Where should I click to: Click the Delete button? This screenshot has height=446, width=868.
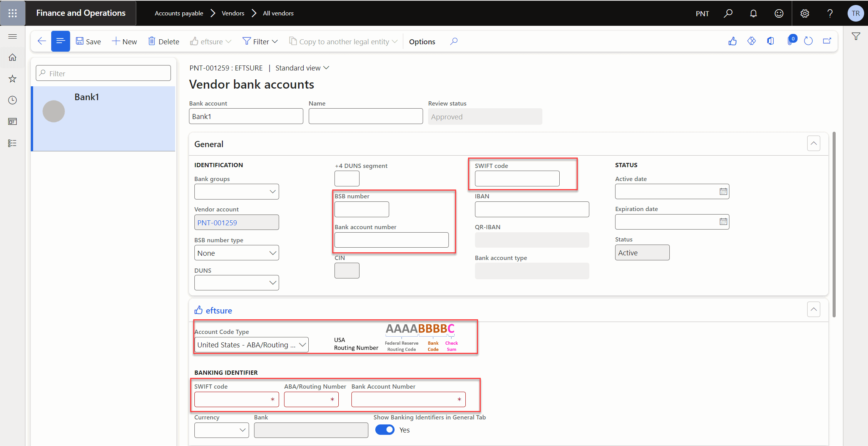click(x=164, y=42)
